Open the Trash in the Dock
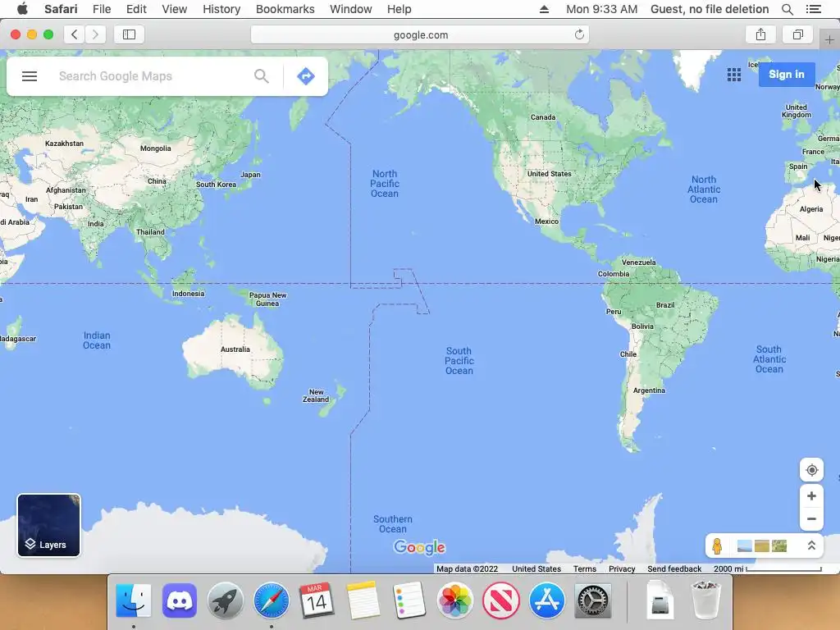The width and height of the screenshot is (840, 630). [x=706, y=600]
